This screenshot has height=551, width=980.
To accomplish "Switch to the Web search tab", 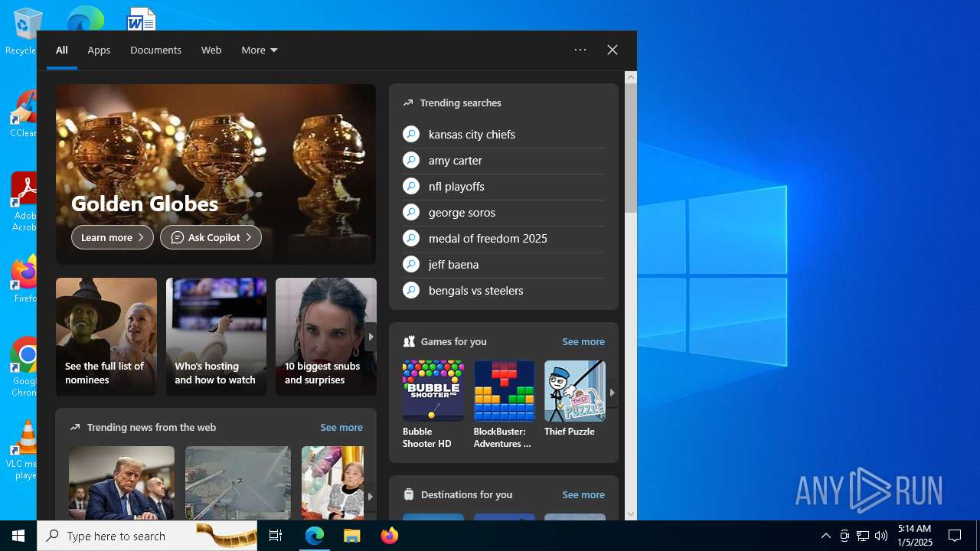I will click(211, 50).
